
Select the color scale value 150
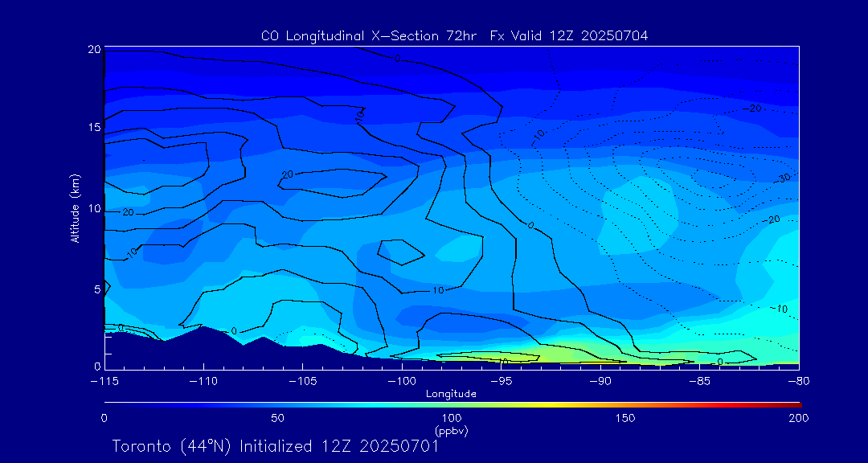(626, 418)
